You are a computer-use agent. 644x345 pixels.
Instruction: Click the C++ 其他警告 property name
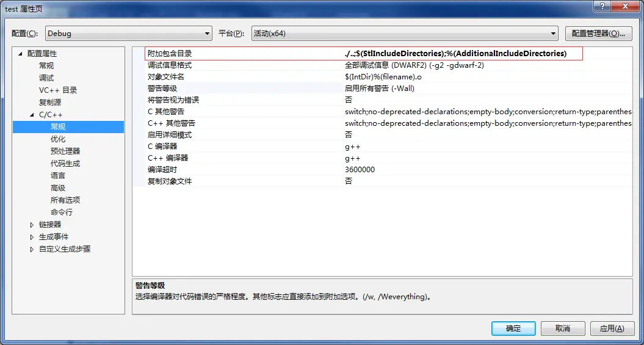[172, 123]
